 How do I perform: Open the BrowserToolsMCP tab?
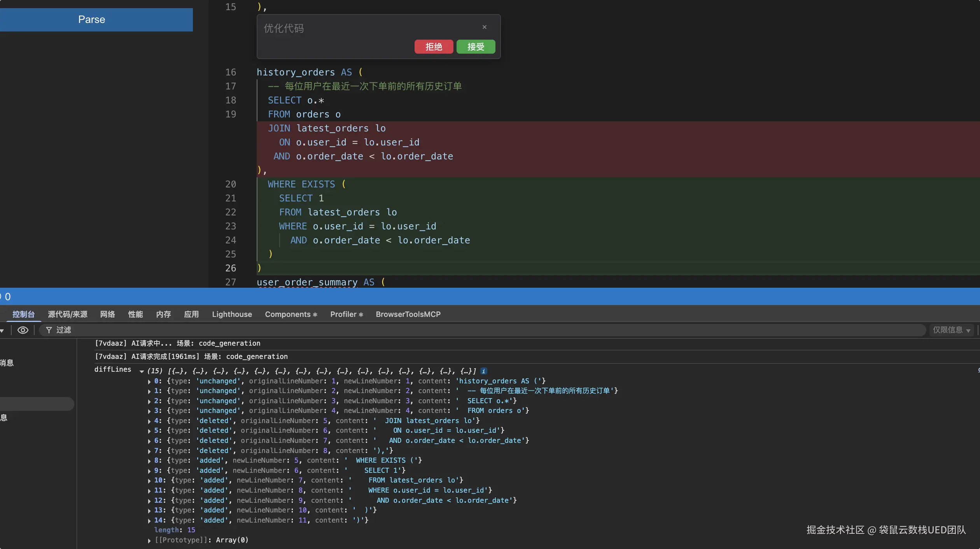pyautogui.click(x=408, y=314)
